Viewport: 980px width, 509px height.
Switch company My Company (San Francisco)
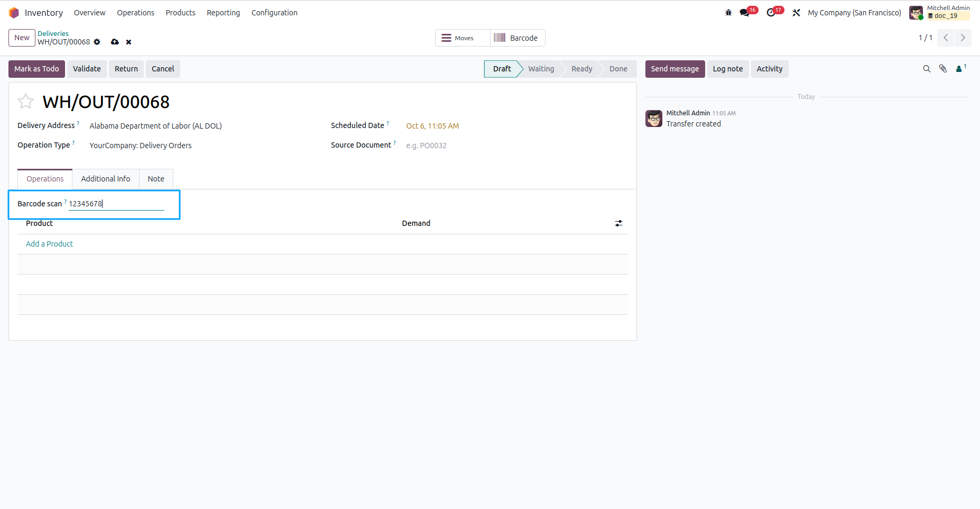coord(854,13)
